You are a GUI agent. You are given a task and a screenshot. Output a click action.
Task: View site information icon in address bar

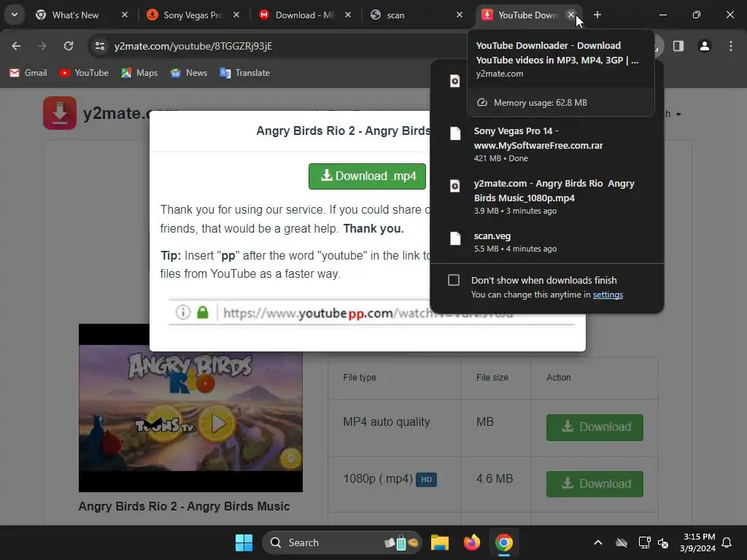(x=99, y=46)
